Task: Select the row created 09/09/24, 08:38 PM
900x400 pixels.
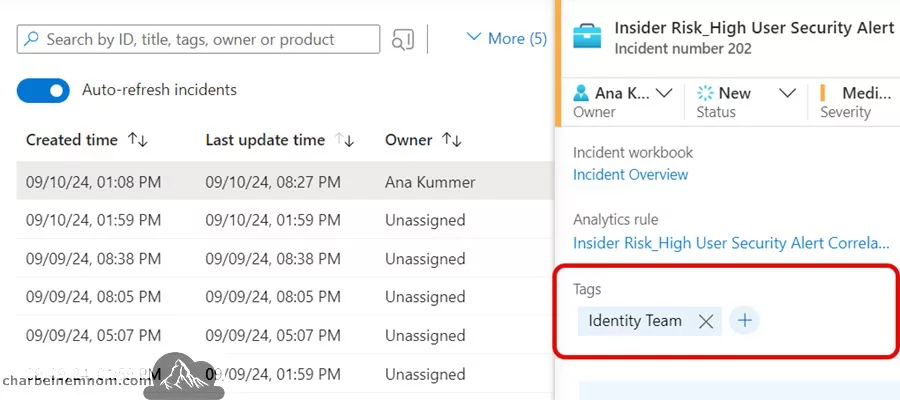Action: pos(285,259)
